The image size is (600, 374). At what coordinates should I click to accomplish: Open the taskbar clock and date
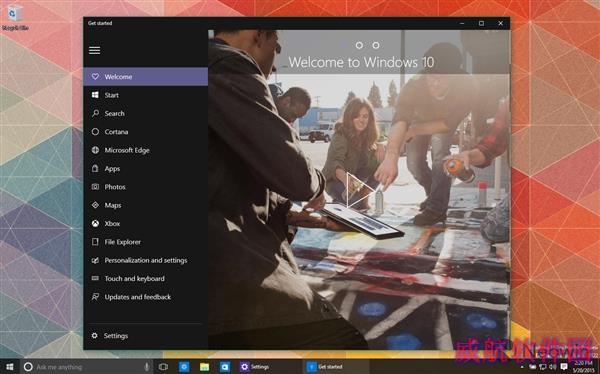pyautogui.click(x=583, y=367)
